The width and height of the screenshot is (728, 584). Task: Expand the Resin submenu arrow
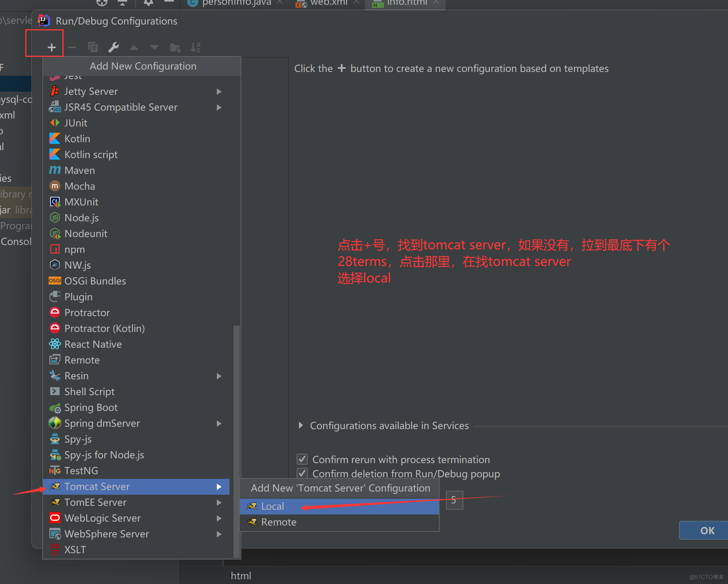[x=219, y=376]
